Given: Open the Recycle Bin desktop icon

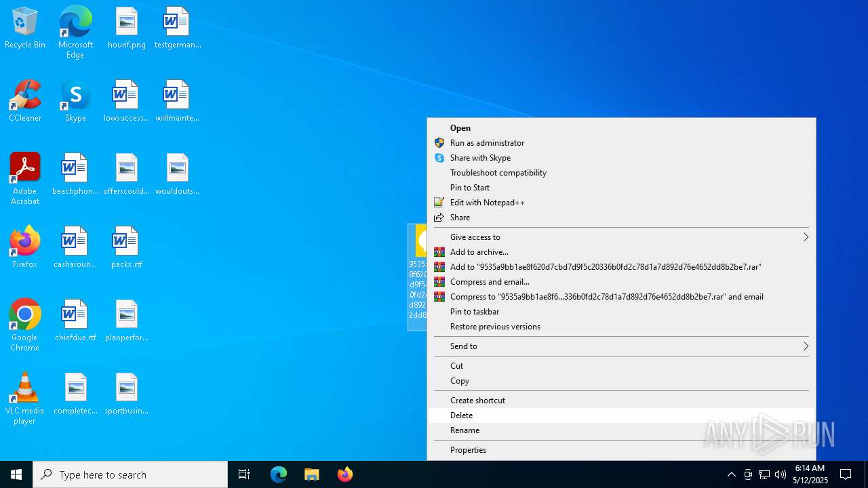Looking at the screenshot, I should [25, 28].
